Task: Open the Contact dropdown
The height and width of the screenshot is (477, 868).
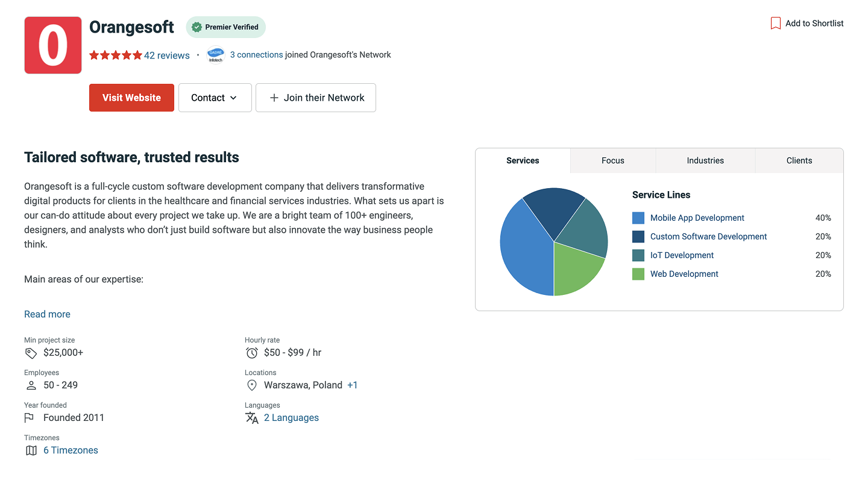Action: [x=215, y=98]
